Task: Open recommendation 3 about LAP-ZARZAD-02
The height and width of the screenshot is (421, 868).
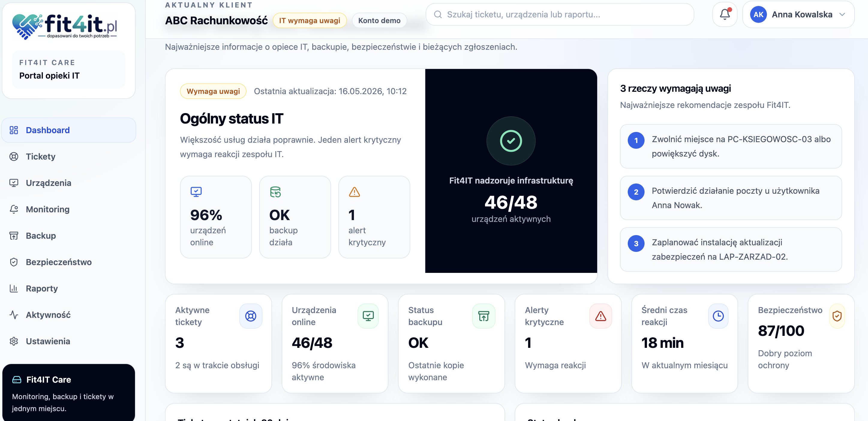Action: 731,249
